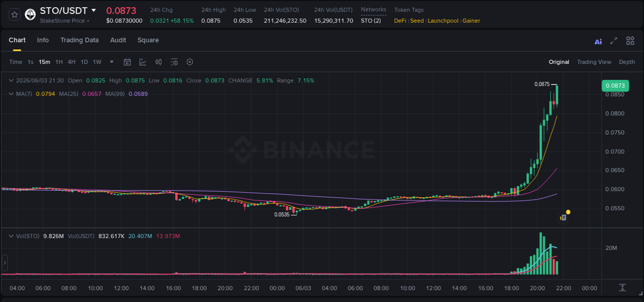Select the 15m time interval
The image size is (644, 302).
click(44, 62)
